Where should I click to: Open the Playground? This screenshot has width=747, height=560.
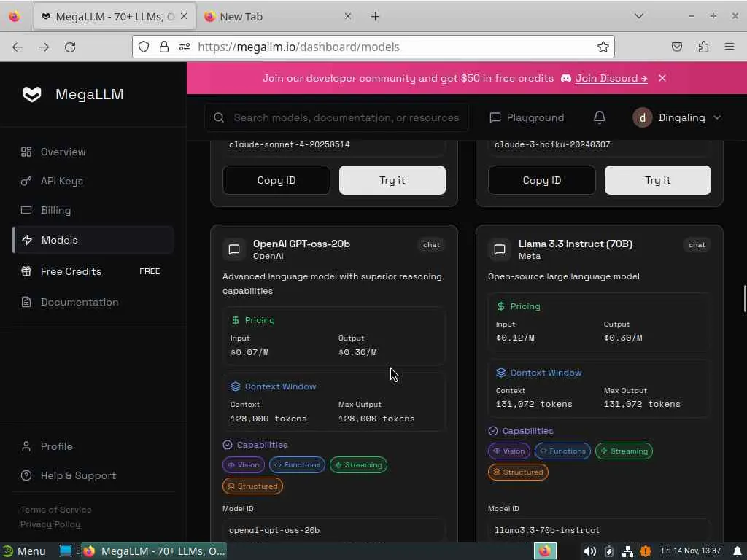click(527, 117)
